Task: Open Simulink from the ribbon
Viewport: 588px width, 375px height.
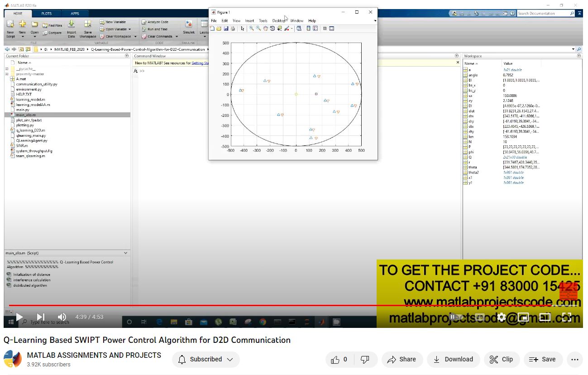Action: pyautogui.click(x=189, y=27)
